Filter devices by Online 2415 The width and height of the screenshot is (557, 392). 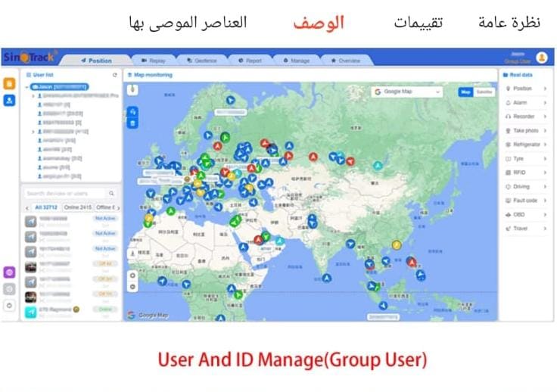78,207
